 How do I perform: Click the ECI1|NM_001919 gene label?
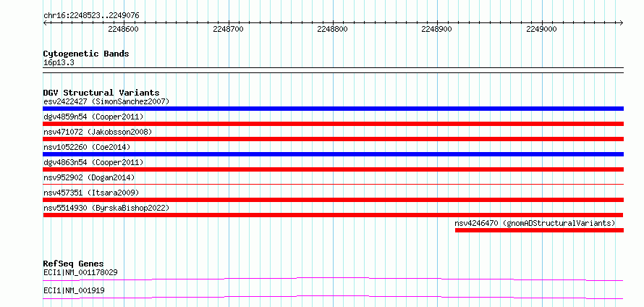(74, 290)
